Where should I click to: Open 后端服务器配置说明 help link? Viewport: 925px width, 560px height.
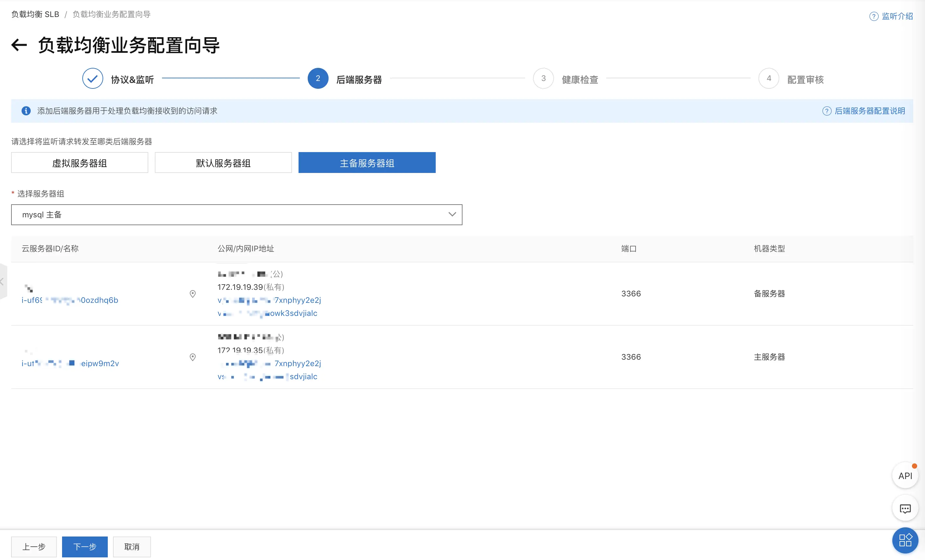point(869,111)
